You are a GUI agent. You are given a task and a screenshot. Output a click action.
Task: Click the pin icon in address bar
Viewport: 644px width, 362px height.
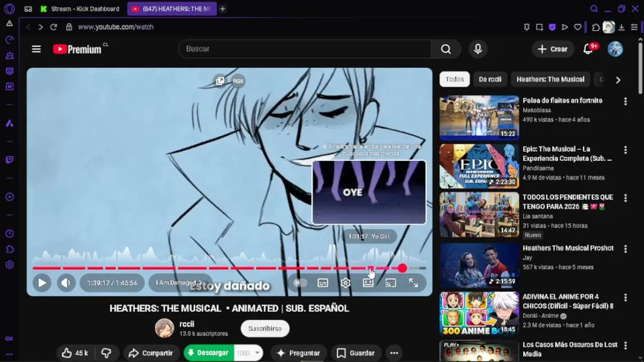pyautogui.click(x=527, y=27)
